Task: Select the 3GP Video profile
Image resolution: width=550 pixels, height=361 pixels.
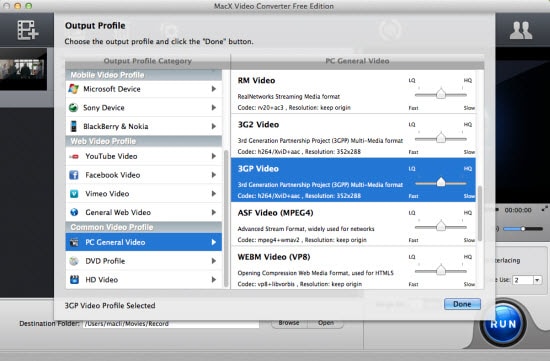Action: (x=354, y=180)
